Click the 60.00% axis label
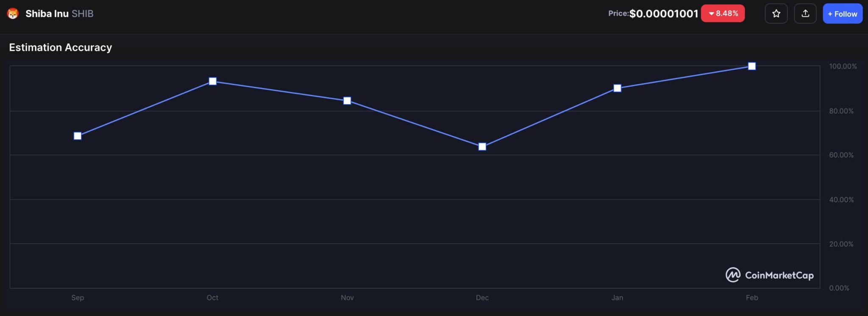 pos(841,155)
